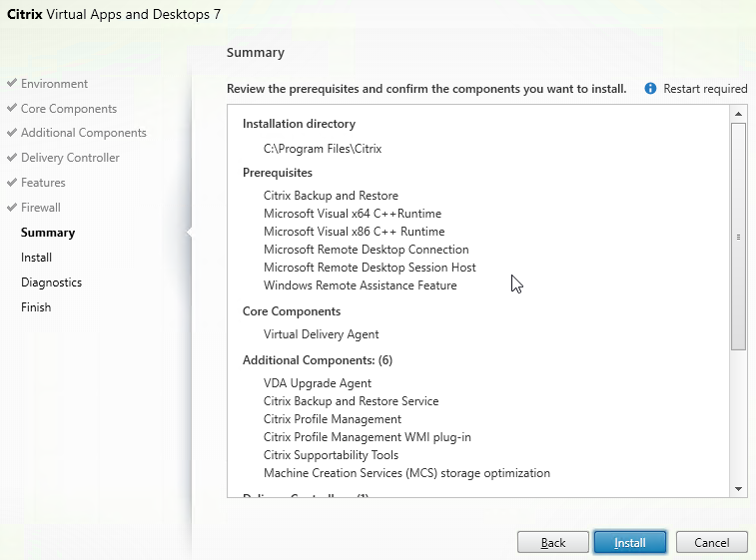This screenshot has width=756, height=560.
Task: Click Citrix Backup and Restore prerequisite
Action: [x=331, y=196]
